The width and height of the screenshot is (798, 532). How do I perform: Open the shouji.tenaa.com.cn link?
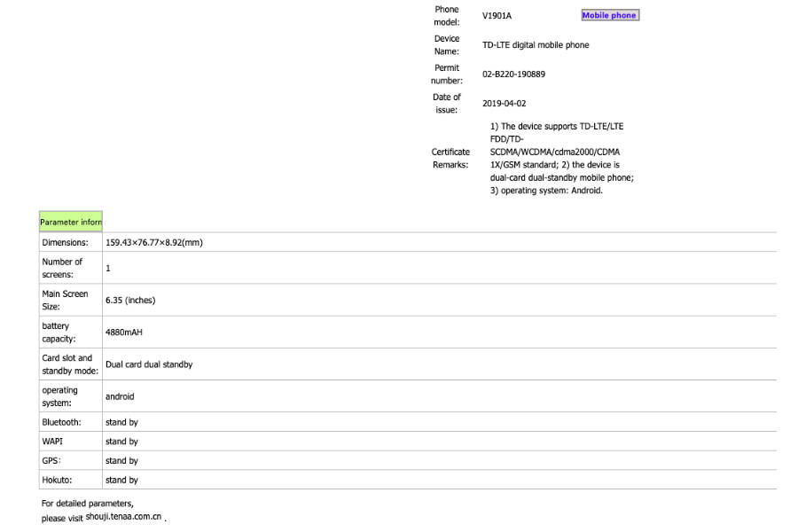tap(123, 516)
